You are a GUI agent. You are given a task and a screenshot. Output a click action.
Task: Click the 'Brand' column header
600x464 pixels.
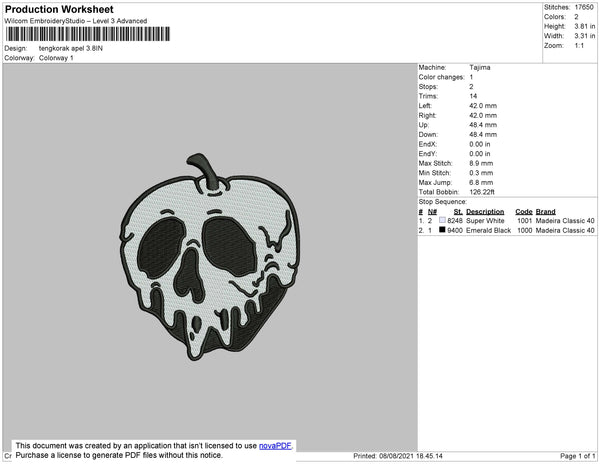point(546,212)
